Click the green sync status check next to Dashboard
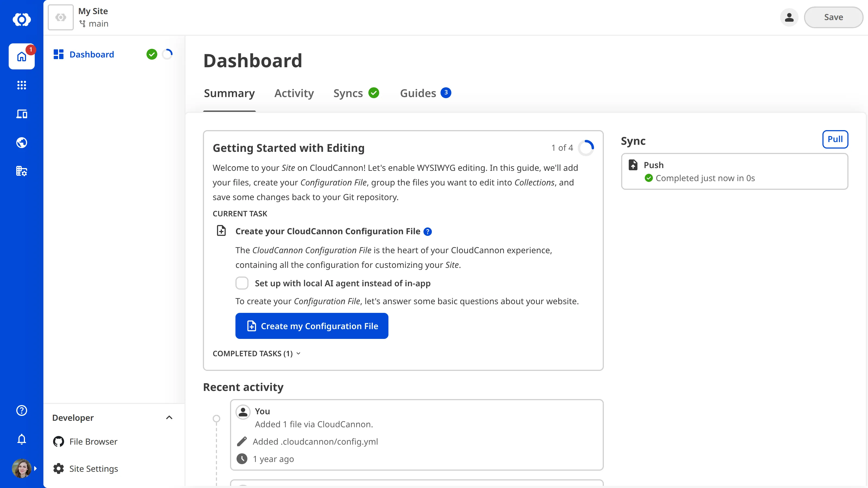 pos(152,54)
